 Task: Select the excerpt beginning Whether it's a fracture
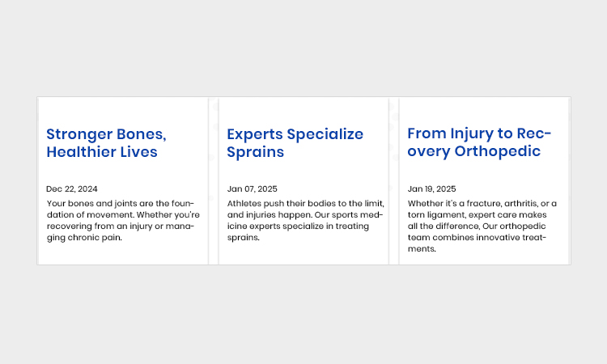[482, 226]
